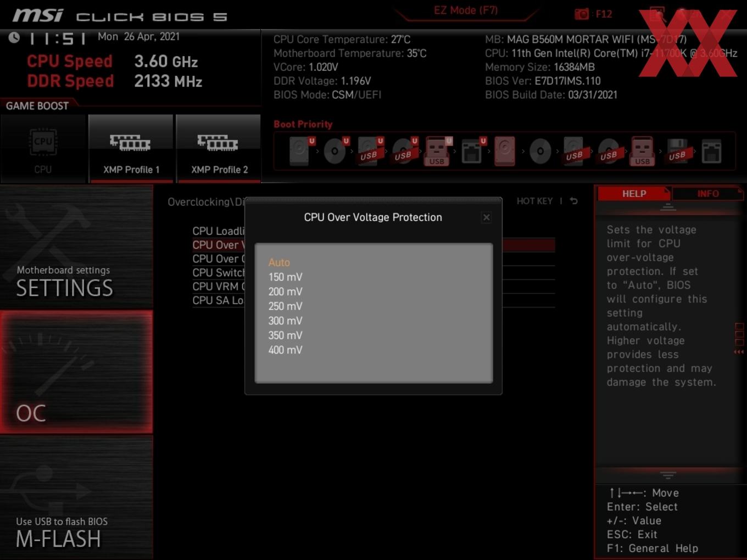Enable XMP Profile 2
Viewport: 747px width, 560px height.
click(219, 149)
